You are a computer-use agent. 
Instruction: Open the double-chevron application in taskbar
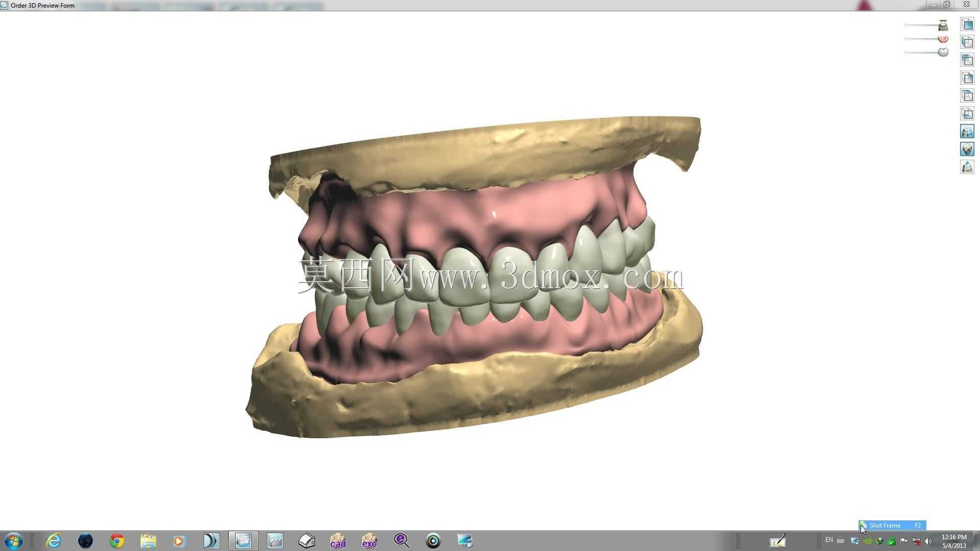tap(211, 541)
